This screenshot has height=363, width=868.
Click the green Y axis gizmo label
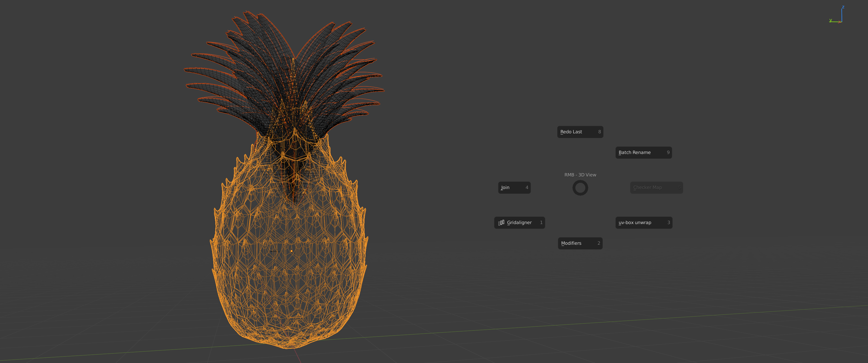tap(831, 20)
